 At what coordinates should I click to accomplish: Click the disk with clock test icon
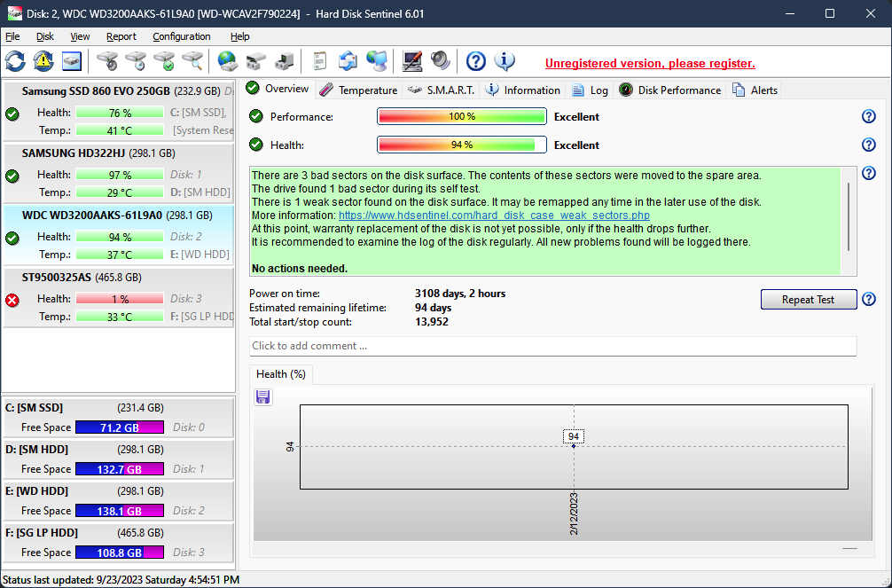pyautogui.click(x=136, y=61)
